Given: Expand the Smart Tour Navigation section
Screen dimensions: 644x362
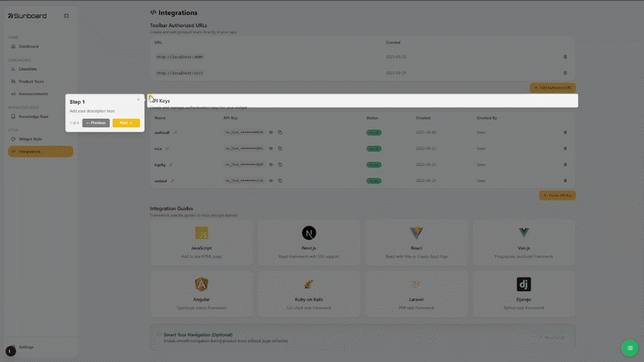Looking at the screenshot, I should pyautogui.click(x=362, y=337).
